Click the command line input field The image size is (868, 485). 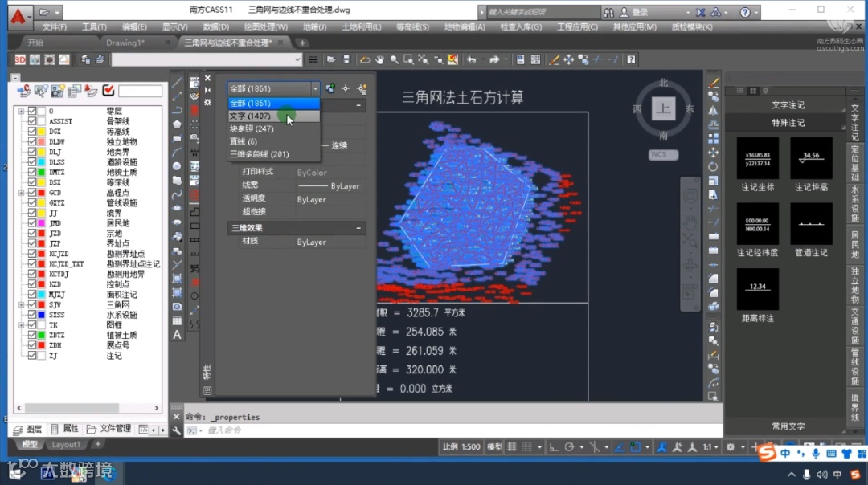coord(462,430)
